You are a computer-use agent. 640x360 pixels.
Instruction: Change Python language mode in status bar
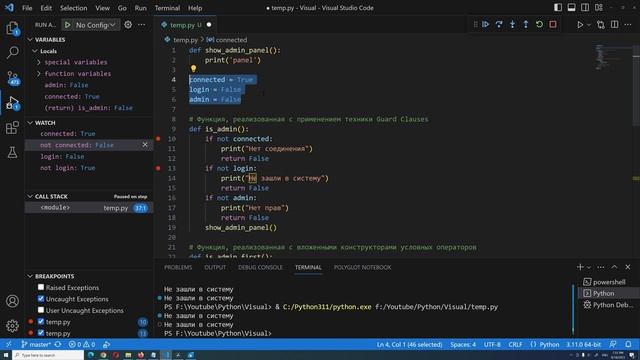(x=549, y=344)
